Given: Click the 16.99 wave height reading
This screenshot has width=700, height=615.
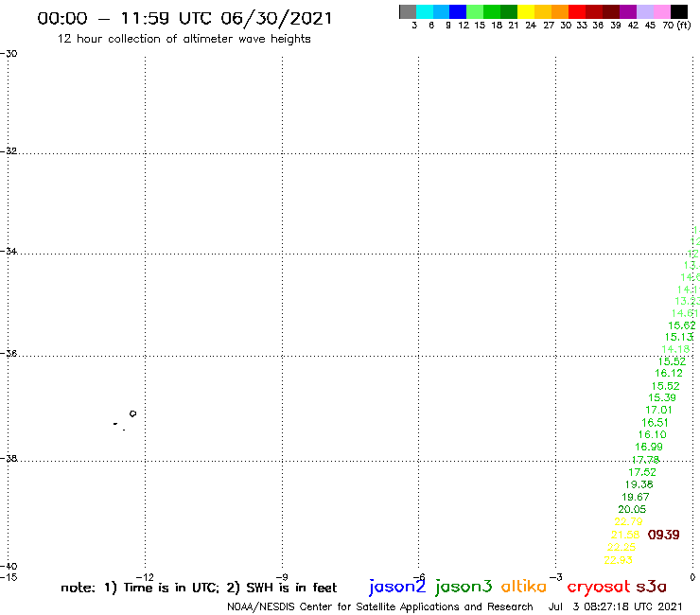Looking at the screenshot, I should click(649, 447).
